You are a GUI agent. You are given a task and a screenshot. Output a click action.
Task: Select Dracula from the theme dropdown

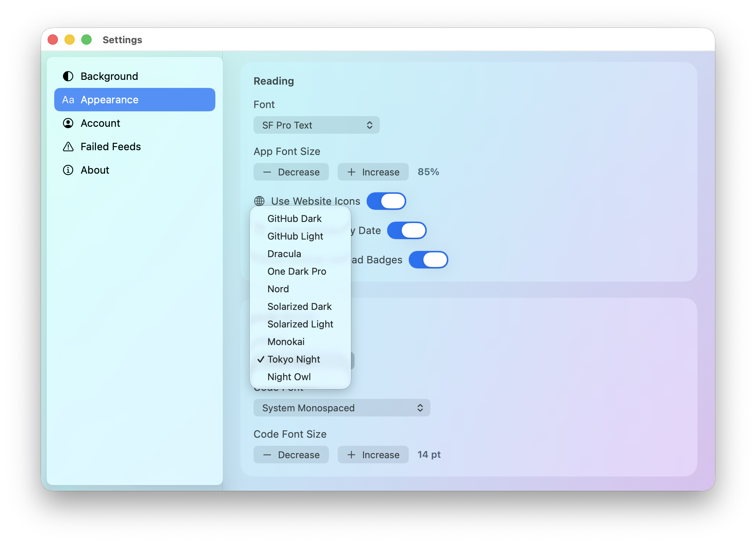pyautogui.click(x=284, y=253)
